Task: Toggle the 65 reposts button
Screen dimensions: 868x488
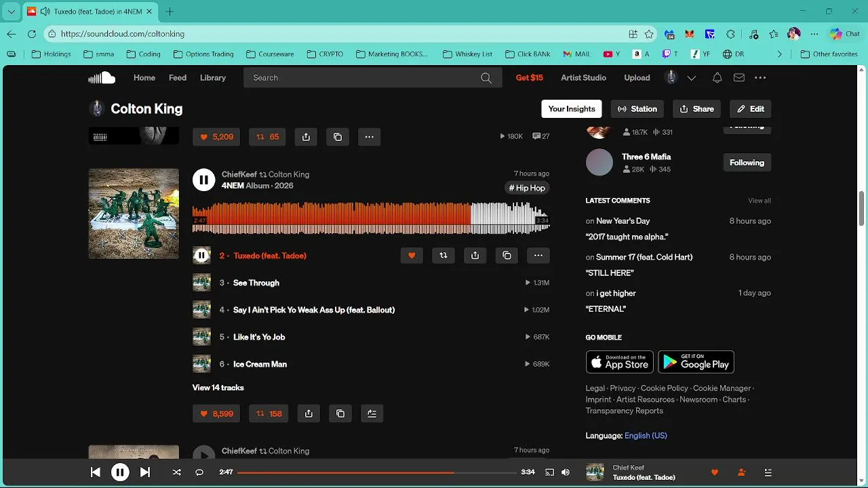Action: coord(267,137)
